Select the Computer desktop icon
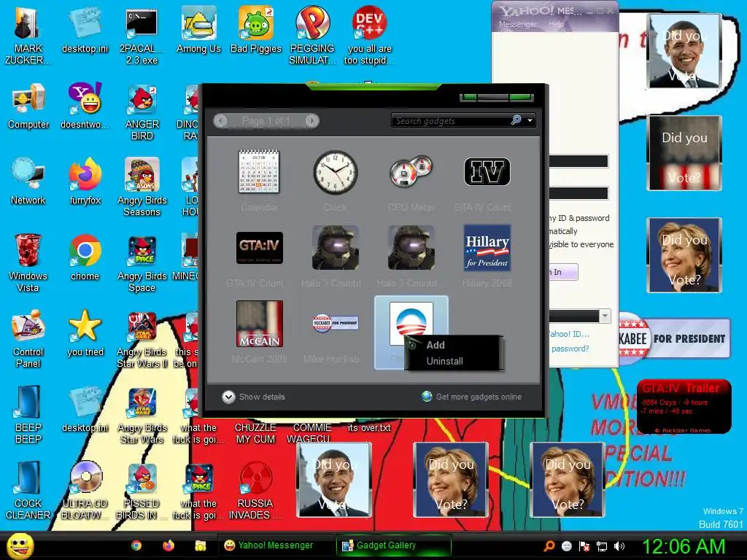Screen dimensions: 747x560 click(x=28, y=106)
